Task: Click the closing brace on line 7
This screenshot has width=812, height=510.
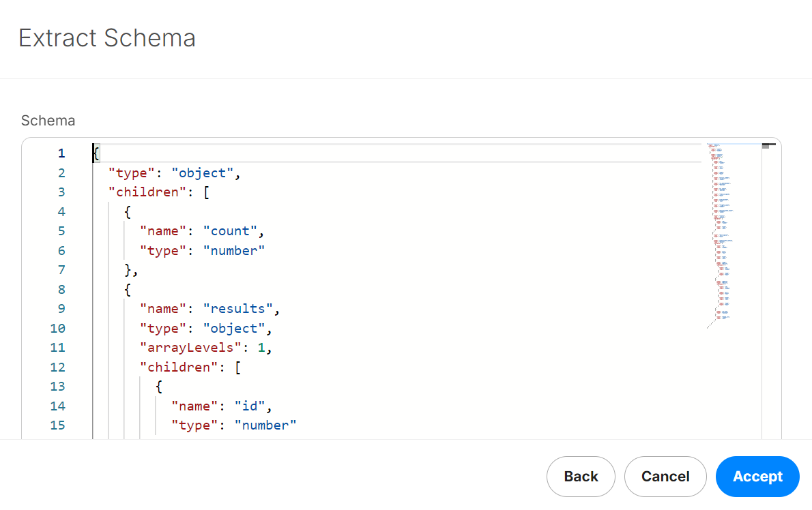Action: (128, 270)
